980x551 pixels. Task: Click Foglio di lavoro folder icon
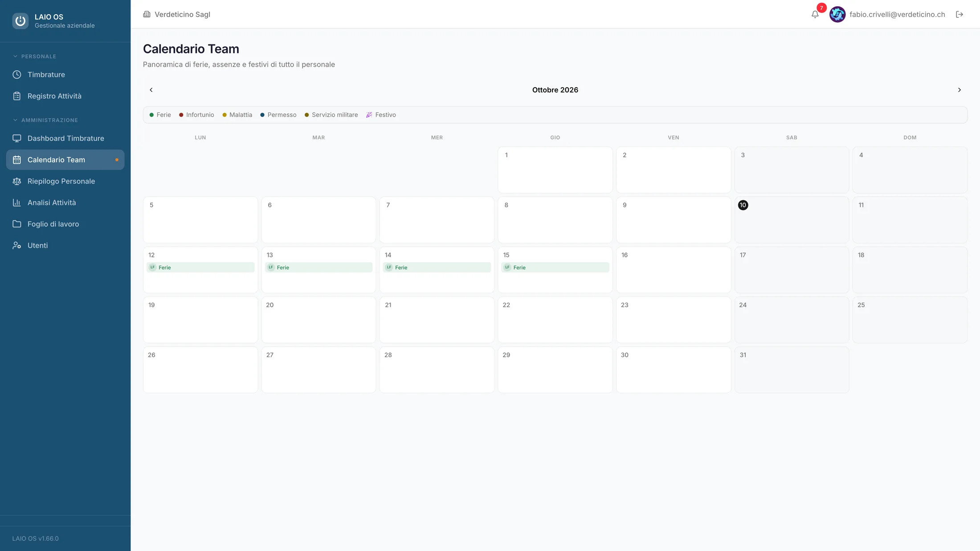[17, 224]
